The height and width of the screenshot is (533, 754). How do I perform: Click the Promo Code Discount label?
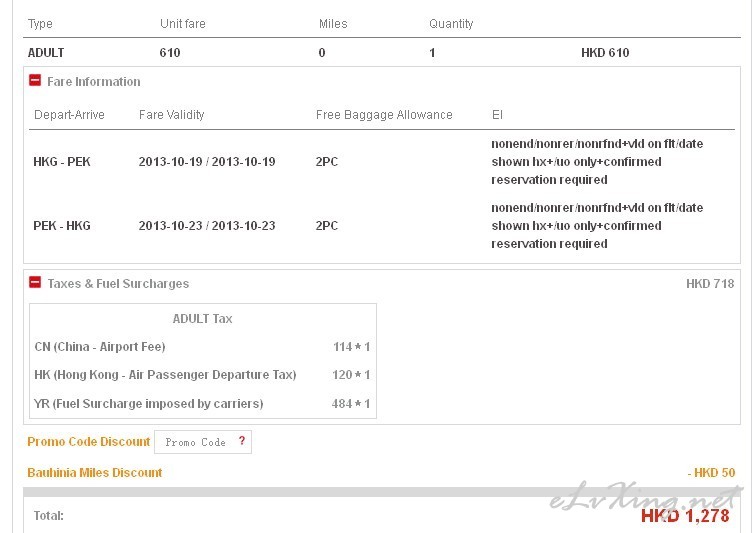click(x=88, y=442)
